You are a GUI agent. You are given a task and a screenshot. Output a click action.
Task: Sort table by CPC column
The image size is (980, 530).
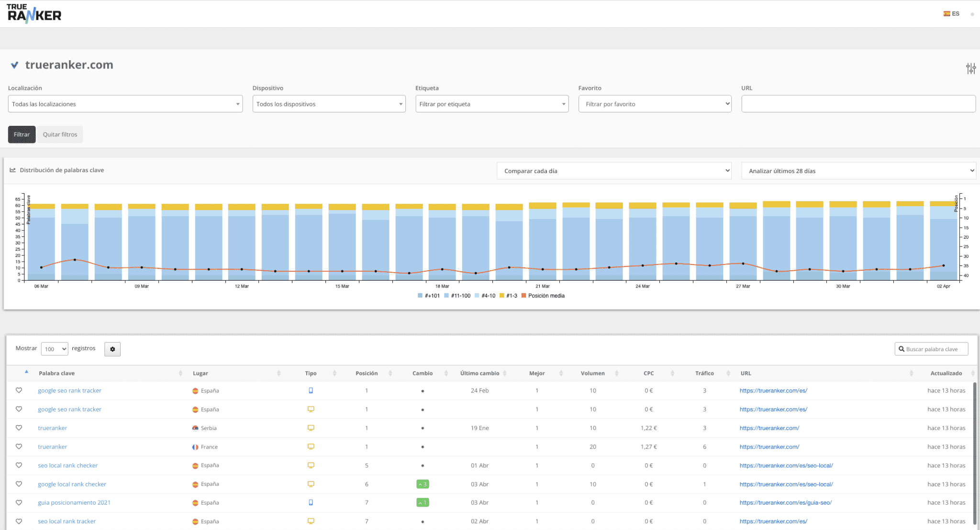tap(648, 373)
